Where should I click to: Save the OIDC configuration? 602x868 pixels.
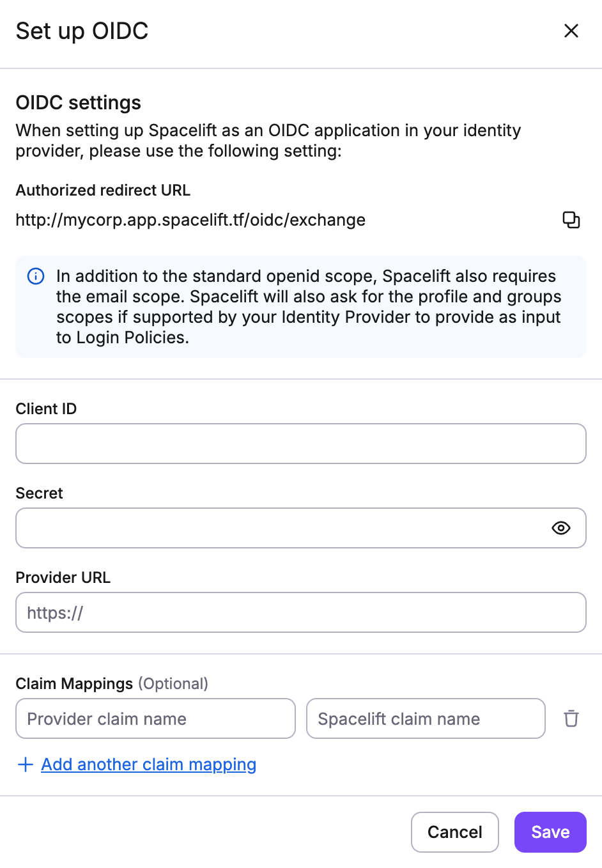click(550, 832)
